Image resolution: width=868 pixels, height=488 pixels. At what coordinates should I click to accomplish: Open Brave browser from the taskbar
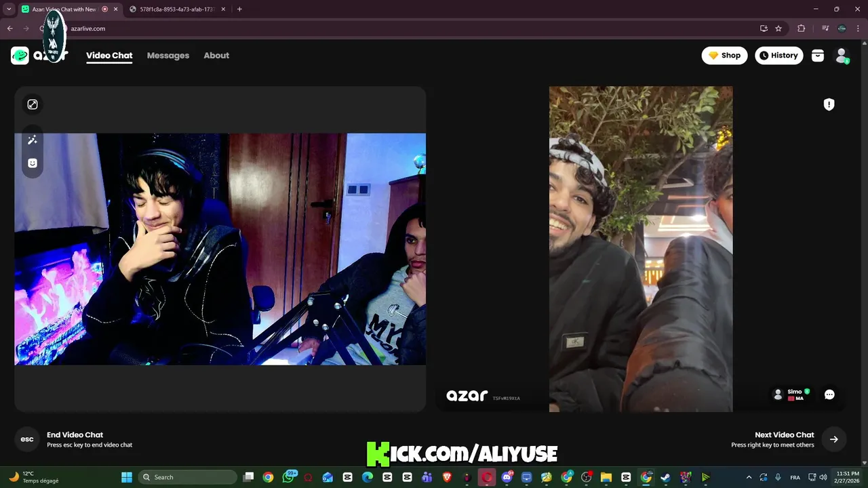click(x=447, y=477)
